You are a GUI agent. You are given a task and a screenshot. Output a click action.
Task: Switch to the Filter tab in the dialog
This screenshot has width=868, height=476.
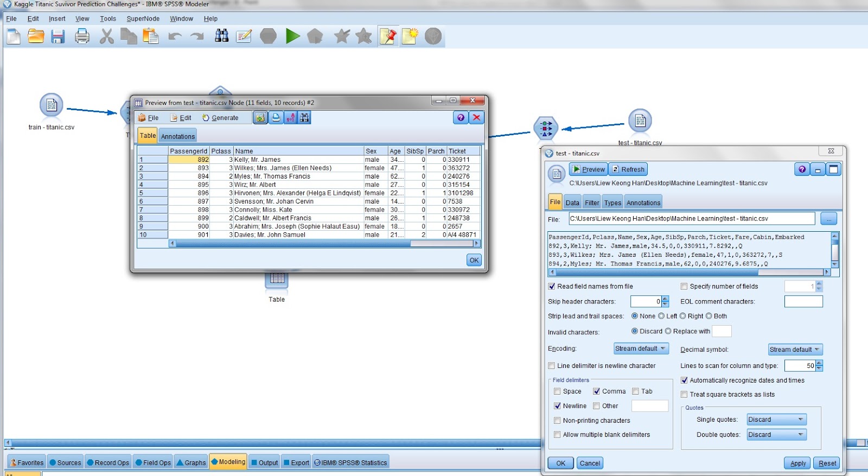(592, 202)
